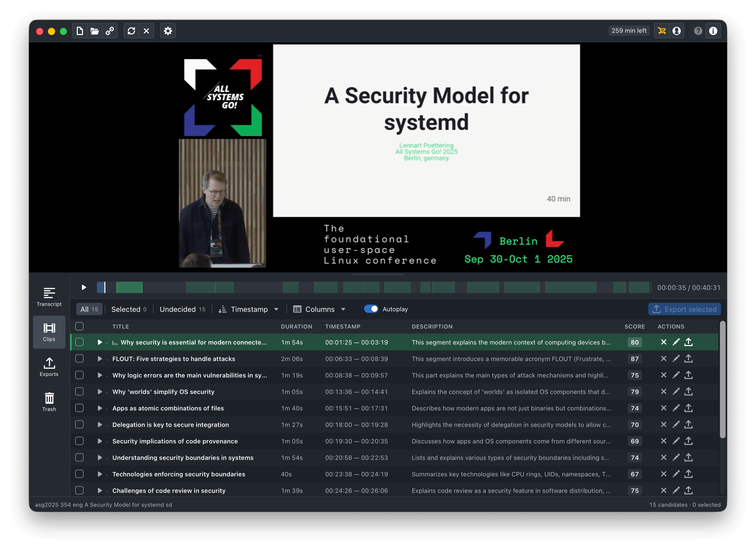Check the 'Why worlds simplify OS security' checkbox

tap(79, 392)
